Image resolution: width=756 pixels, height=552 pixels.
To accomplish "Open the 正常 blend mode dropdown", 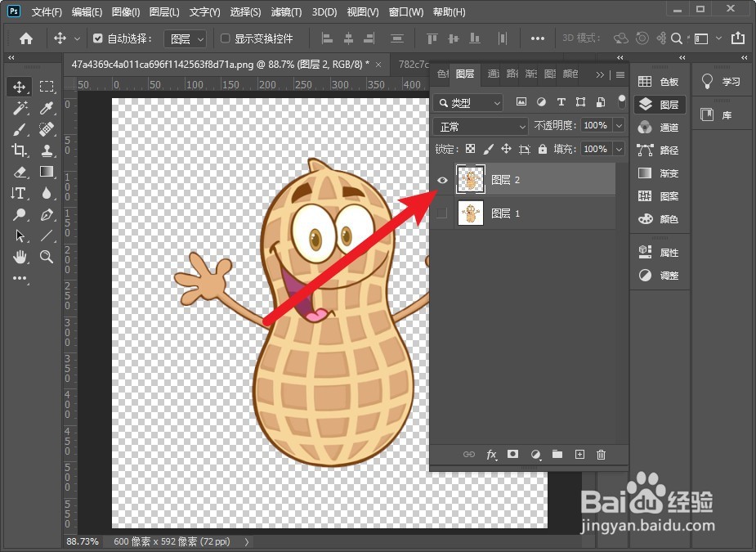I will click(x=481, y=127).
